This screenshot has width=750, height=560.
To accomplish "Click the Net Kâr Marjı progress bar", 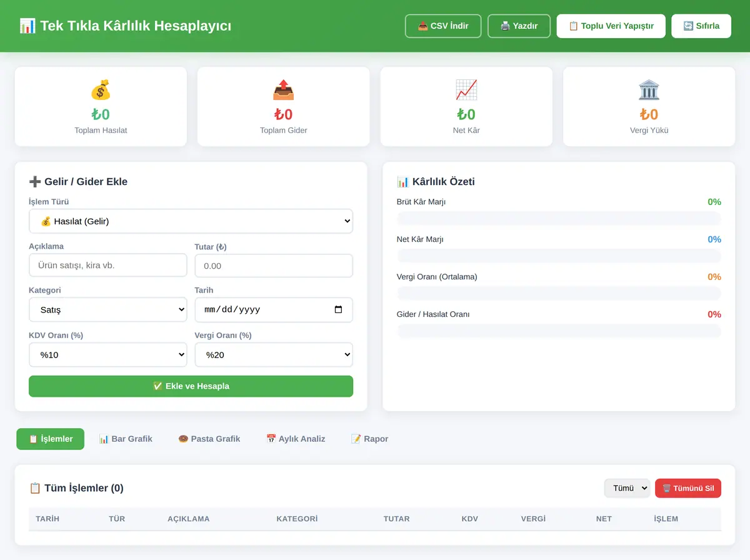I will (559, 256).
